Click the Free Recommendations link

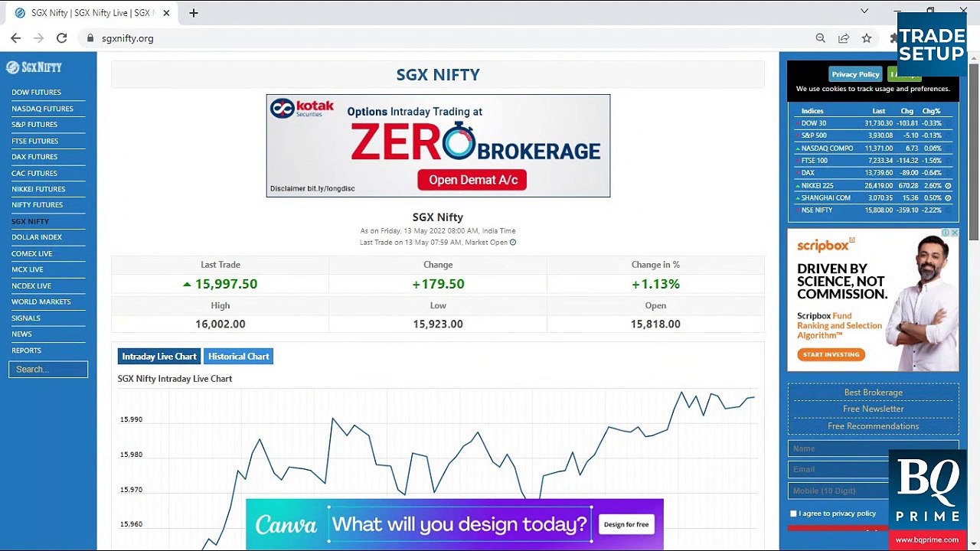pos(873,426)
